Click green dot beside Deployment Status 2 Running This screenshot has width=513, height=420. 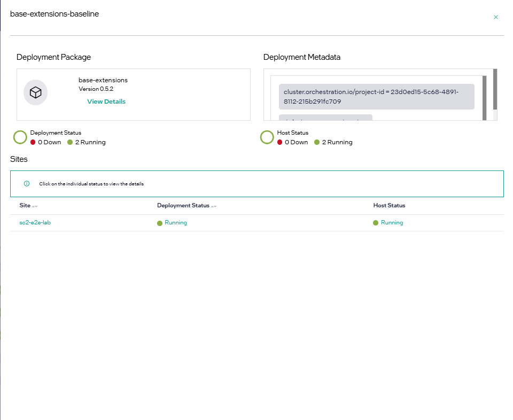[x=70, y=143]
